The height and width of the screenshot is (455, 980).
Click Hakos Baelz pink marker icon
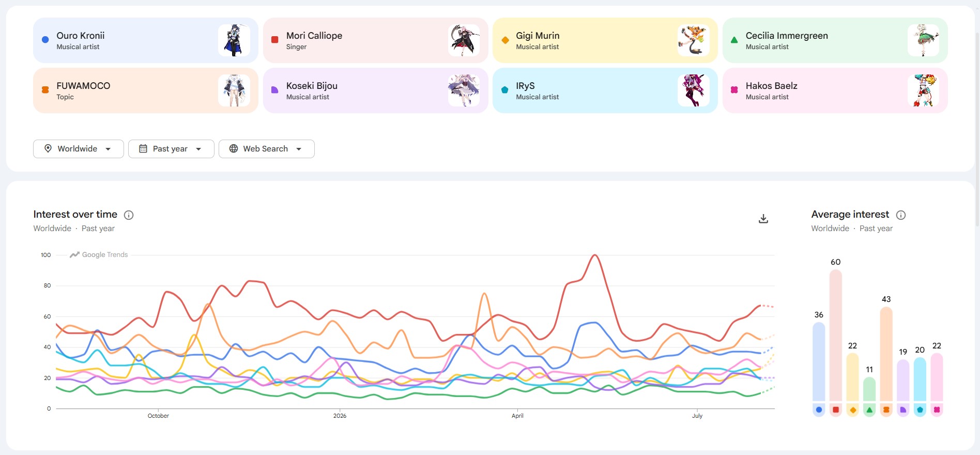click(734, 90)
